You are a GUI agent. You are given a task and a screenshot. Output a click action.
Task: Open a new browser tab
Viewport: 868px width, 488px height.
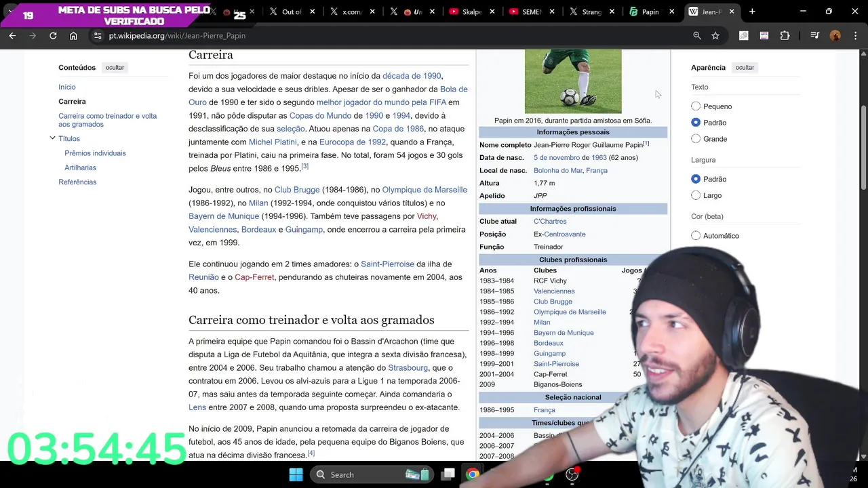pos(752,12)
